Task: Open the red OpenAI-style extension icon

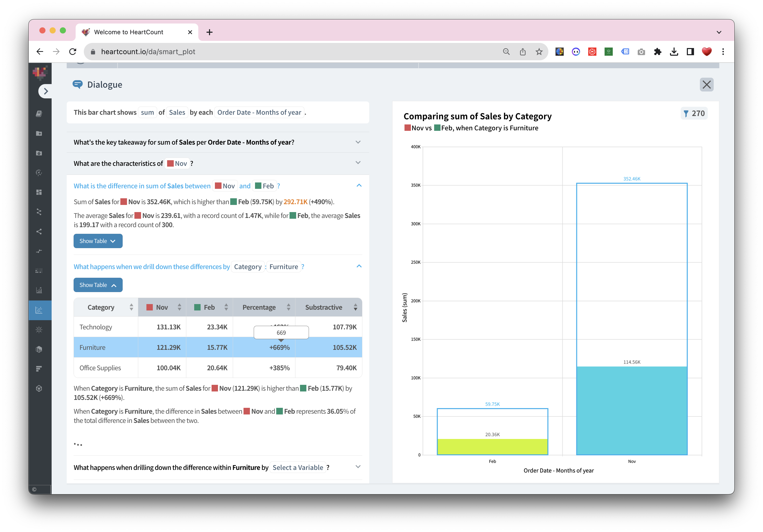Action: [592, 52]
